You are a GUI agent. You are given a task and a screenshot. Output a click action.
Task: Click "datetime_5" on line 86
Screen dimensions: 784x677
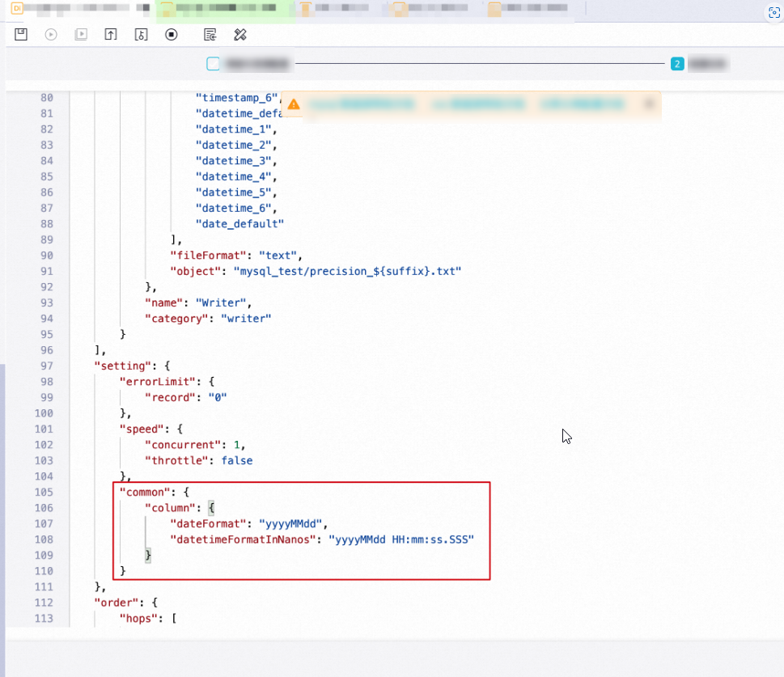point(234,192)
